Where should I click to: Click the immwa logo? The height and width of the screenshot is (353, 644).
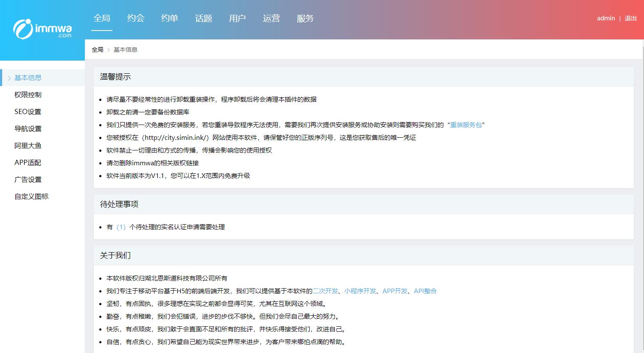coord(42,29)
